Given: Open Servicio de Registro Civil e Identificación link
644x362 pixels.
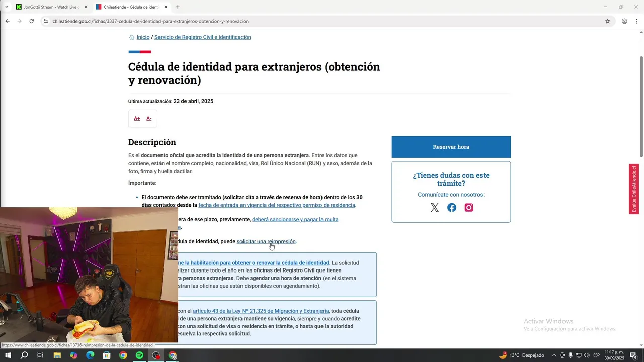Looking at the screenshot, I should coord(202,37).
